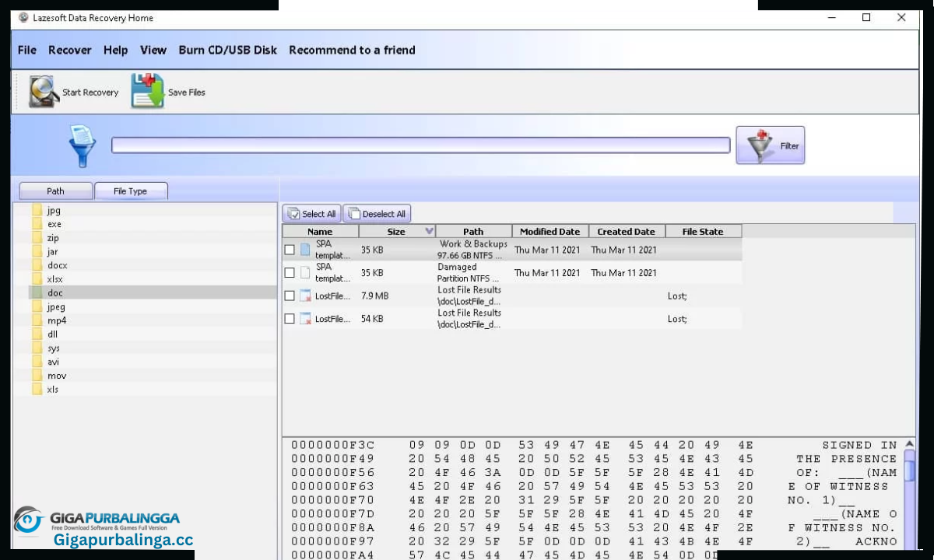This screenshot has height=560, width=934.
Task: Open Recommend to a friend menu
Action: coord(352,50)
